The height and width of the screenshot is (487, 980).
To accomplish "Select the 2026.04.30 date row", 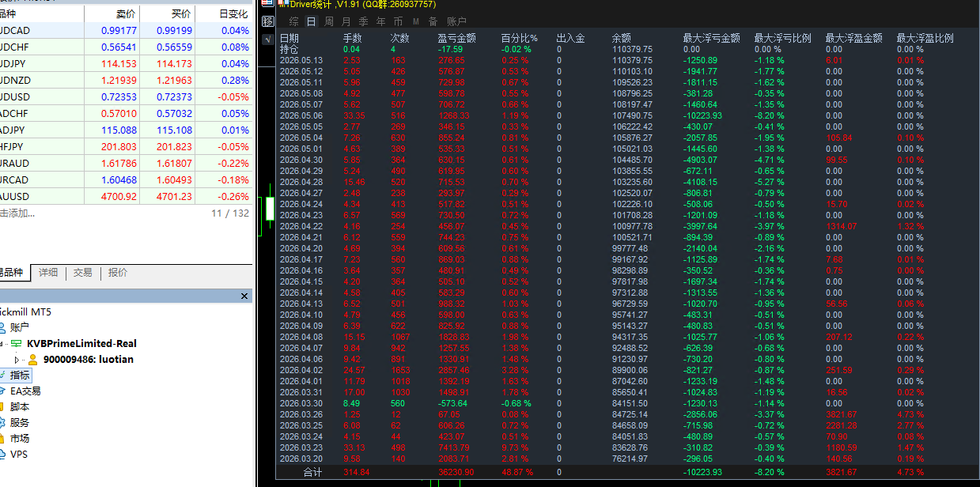I will pyautogui.click(x=301, y=160).
